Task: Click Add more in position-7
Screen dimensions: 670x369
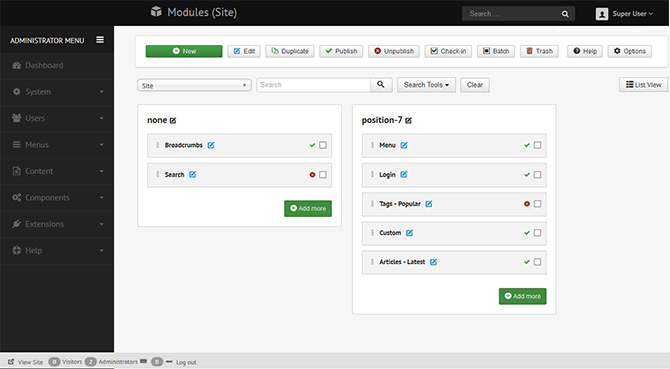Action: coord(522,296)
